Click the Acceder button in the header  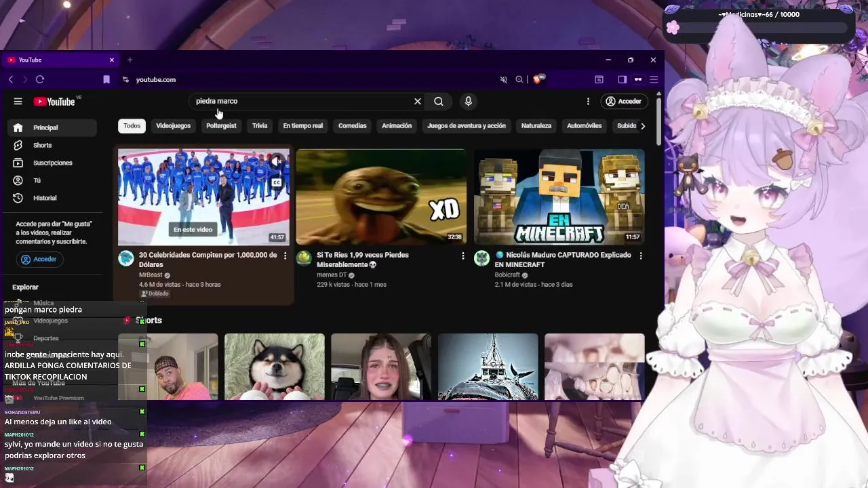coord(623,101)
